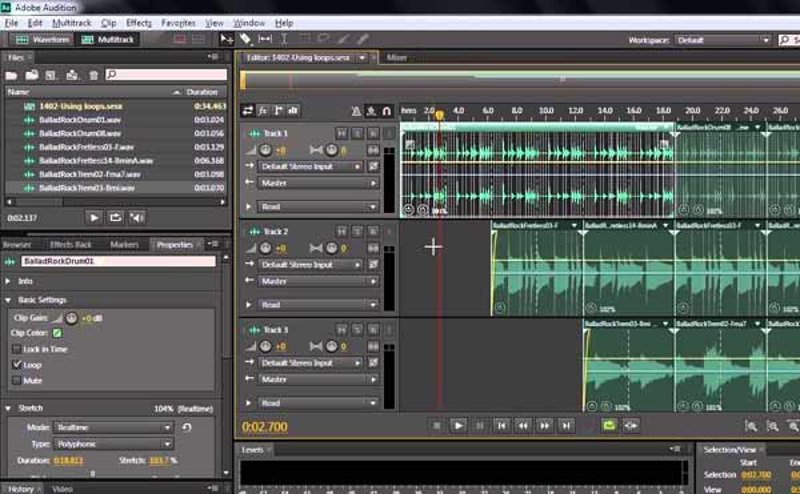This screenshot has width=800, height=494.
Task: Open Track 1 Master output dropdown
Action: tap(318, 183)
